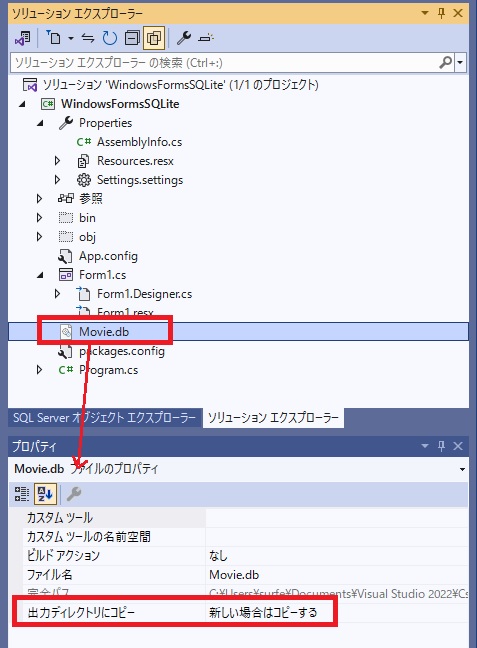This screenshot has height=648, width=477.
Task: Click the Sync with Active Document icon
Action: (x=88, y=38)
